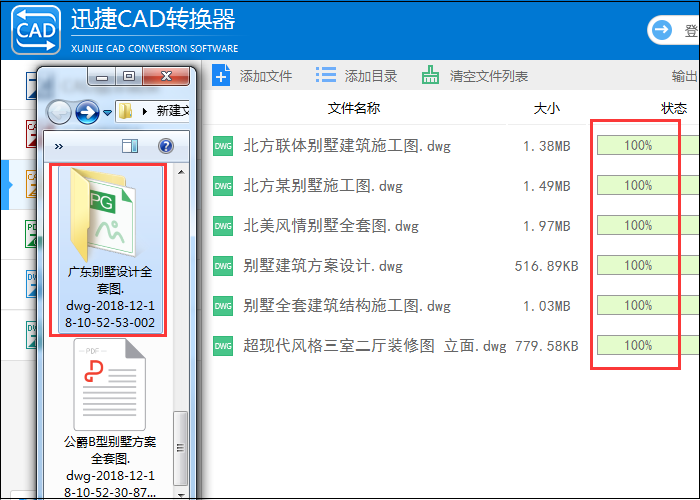Click DWG icon of 北美风情别墅全套图.dwg
The height and width of the screenshot is (500, 700).
pos(223,226)
